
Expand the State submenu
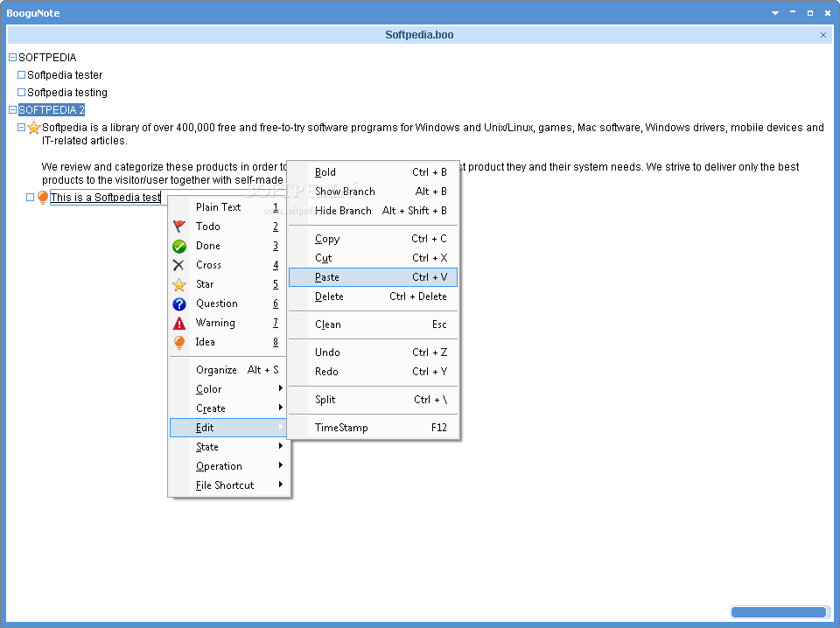click(x=228, y=447)
